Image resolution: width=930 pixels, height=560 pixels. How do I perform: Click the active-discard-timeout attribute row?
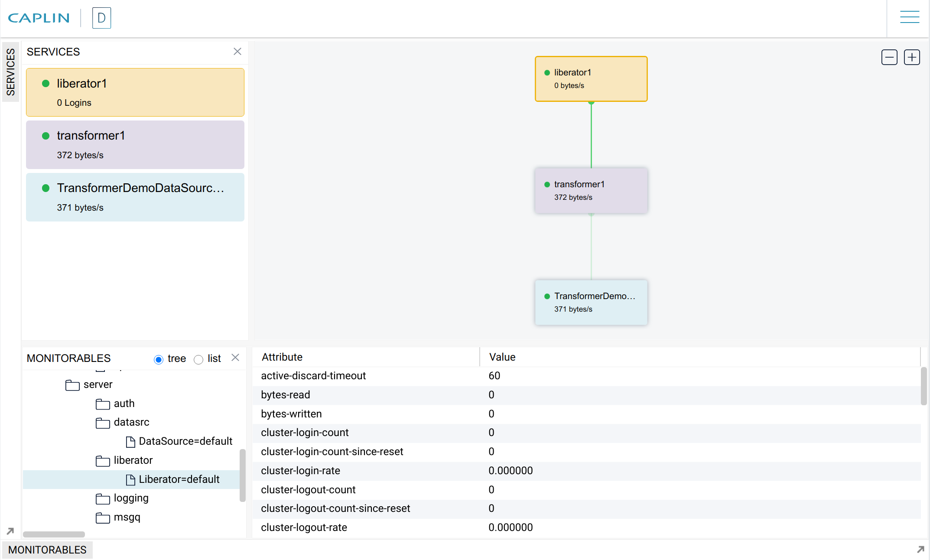click(587, 376)
